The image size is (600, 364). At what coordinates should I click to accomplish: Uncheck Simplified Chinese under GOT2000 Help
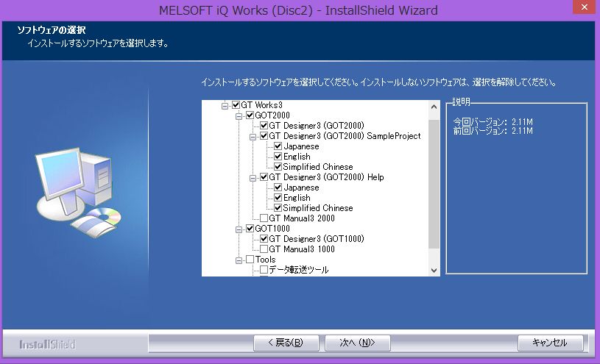[278, 208]
